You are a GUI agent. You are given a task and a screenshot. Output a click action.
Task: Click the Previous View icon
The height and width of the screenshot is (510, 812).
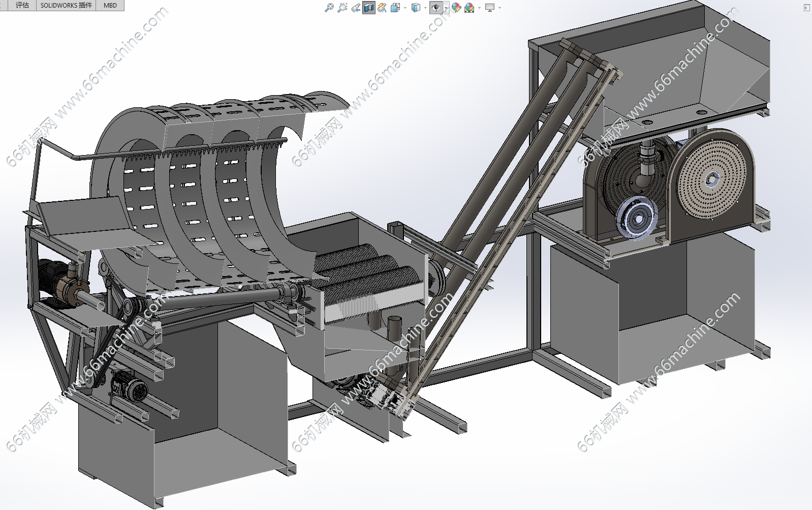[x=356, y=8]
